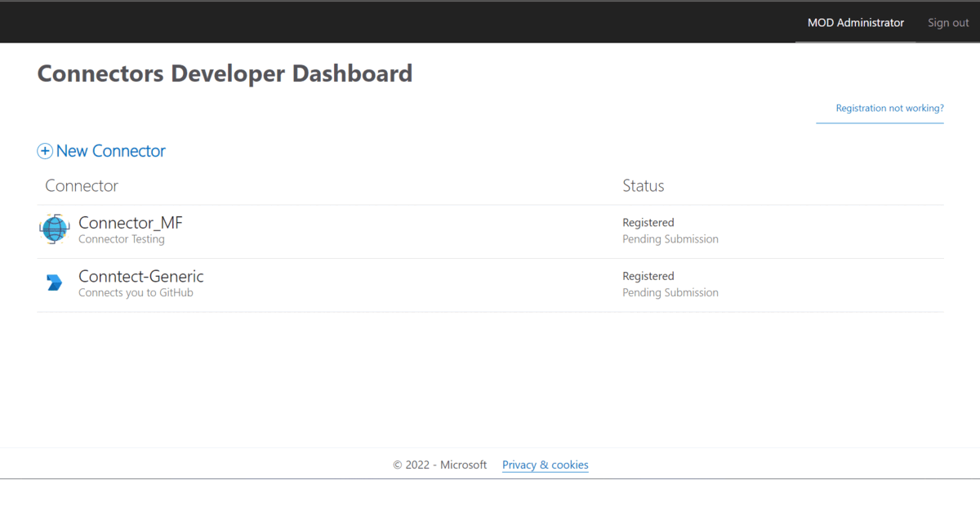Open the MOD Administrator account menu
Screen dimensions: 980x516
coord(855,22)
